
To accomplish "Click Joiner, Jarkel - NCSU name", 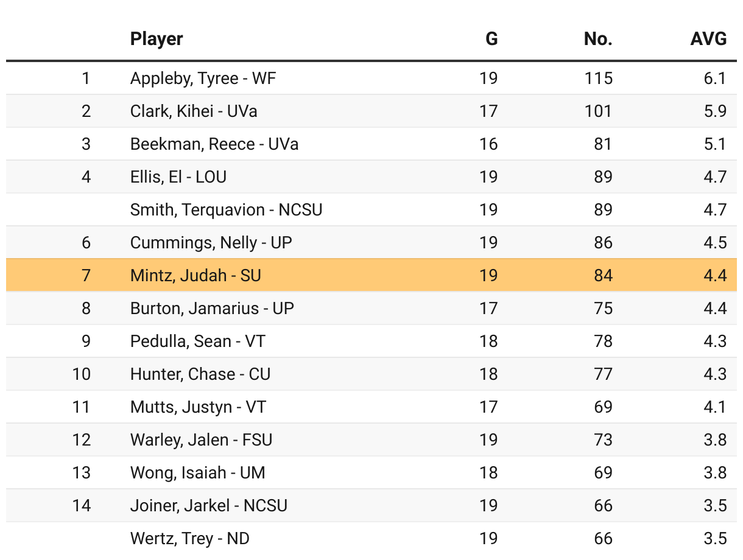I will pyautogui.click(x=208, y=505).
